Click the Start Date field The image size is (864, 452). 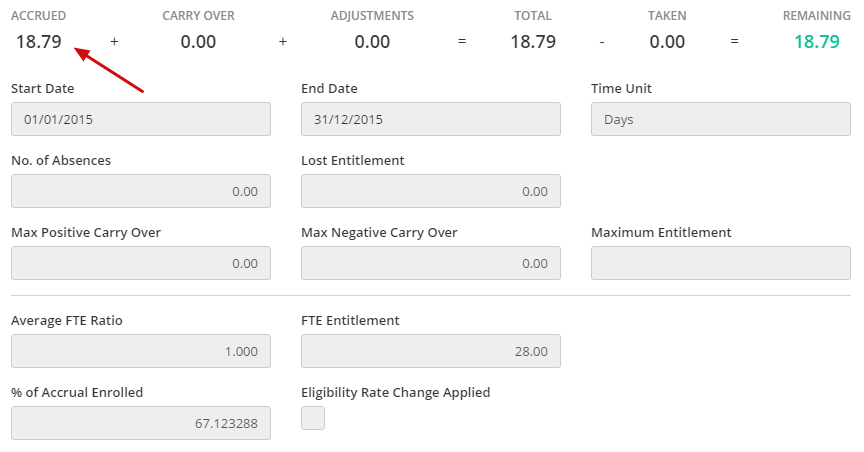pyautogui.click(x=141, y=119)
